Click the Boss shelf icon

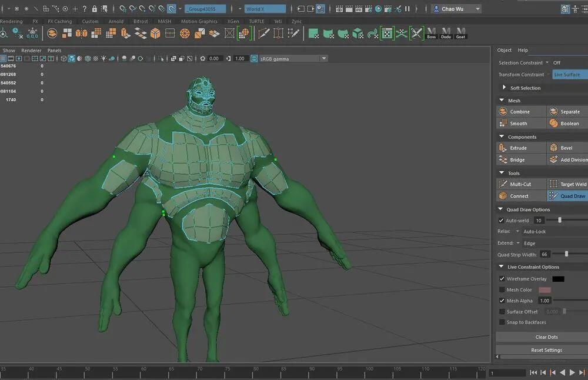tap(432, 34)
